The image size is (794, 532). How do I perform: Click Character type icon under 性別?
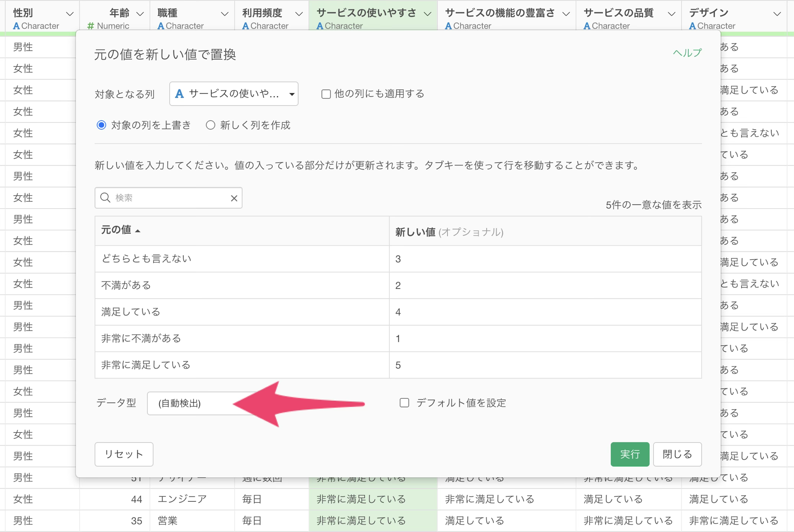[16, 26]
